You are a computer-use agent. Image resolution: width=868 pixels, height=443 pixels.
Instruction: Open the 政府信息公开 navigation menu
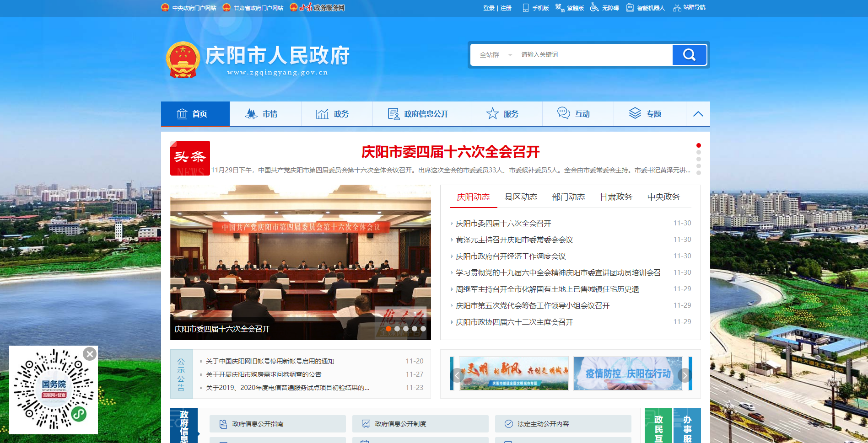[418, 114]
